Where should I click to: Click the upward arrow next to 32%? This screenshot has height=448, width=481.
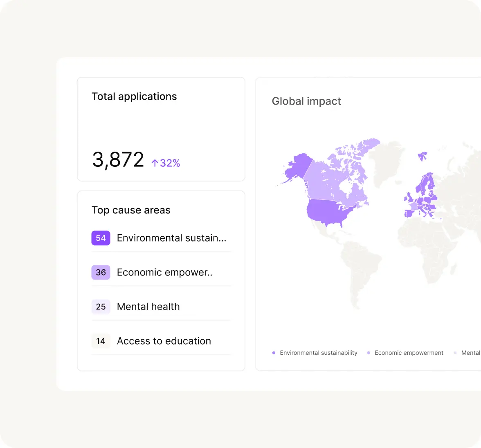(x=155, y=163)
